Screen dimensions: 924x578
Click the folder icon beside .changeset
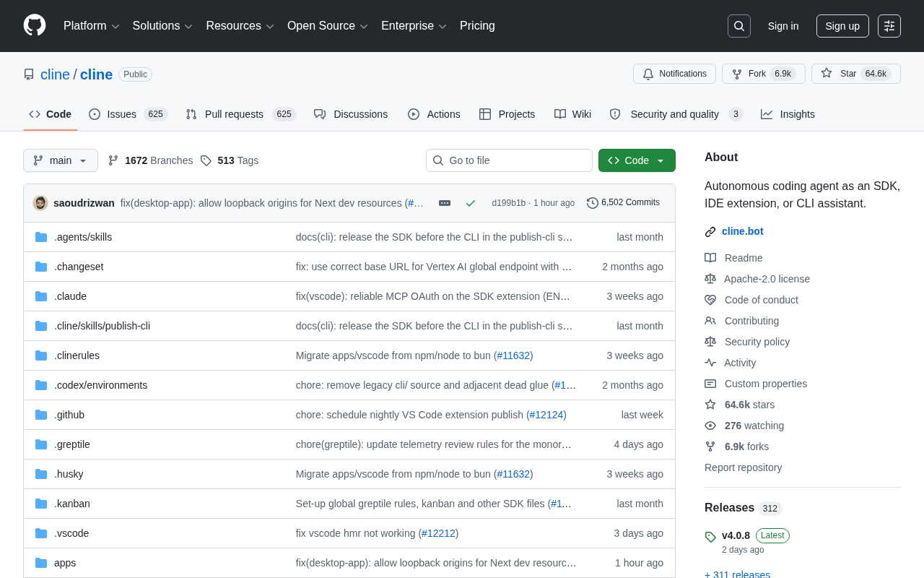41,267
